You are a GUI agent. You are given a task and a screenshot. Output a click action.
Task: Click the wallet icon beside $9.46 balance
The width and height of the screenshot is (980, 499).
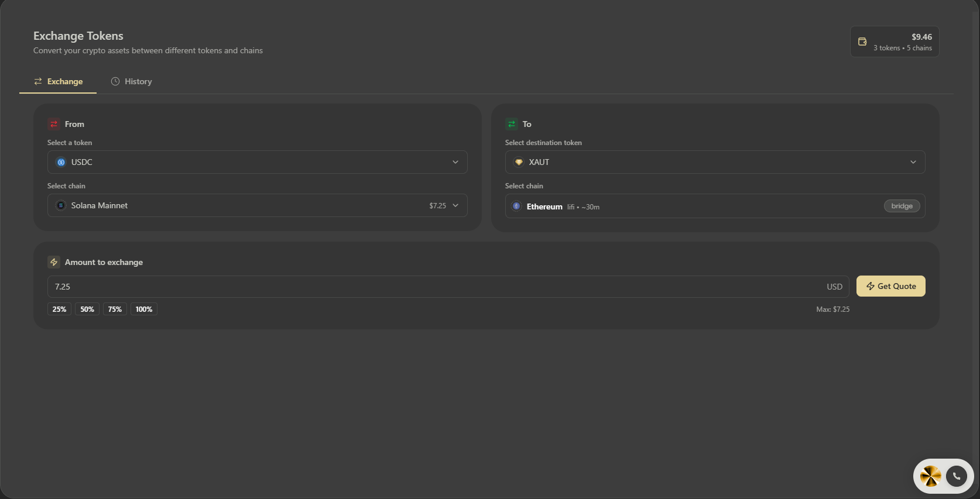click(862, 42)
